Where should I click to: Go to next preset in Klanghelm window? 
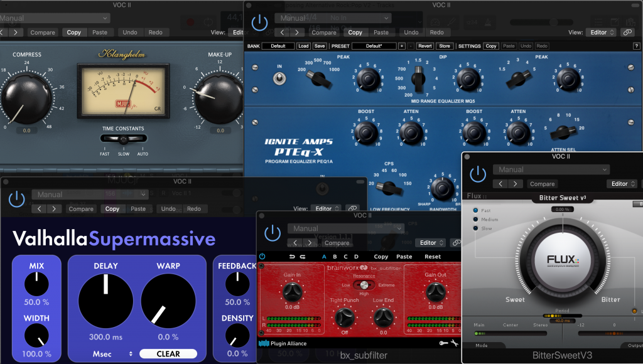16,33
